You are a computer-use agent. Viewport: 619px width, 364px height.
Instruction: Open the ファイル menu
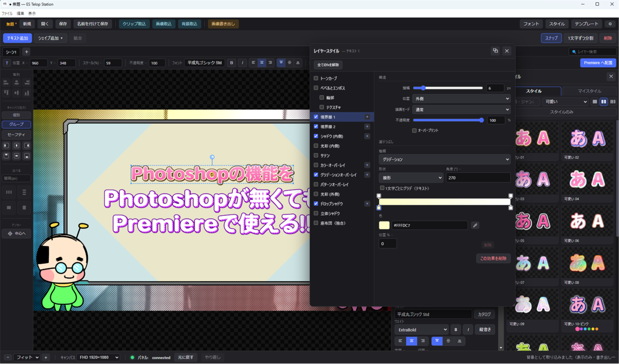click(7, 14)
